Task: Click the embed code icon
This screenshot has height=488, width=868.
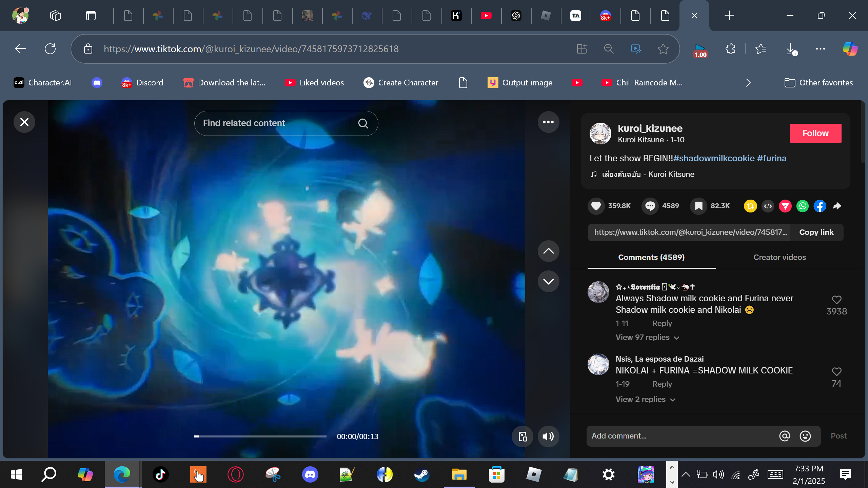Action: [x=768, y=206]
